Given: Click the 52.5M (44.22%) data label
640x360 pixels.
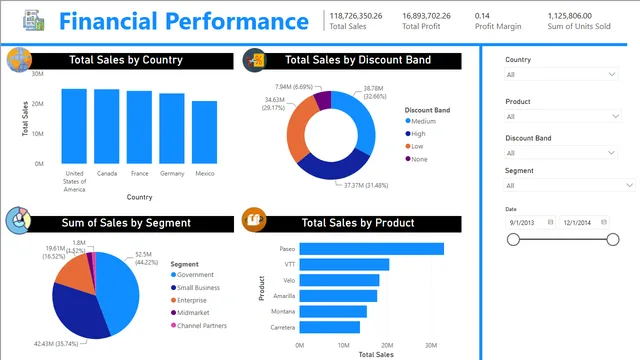Looking at the screenshot, I should pyautogui.click(x=146, y=258).
